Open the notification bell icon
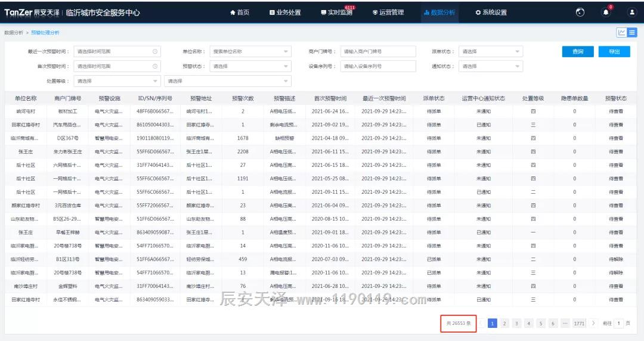This screenshot has height=341, width=644. (606, 13)
